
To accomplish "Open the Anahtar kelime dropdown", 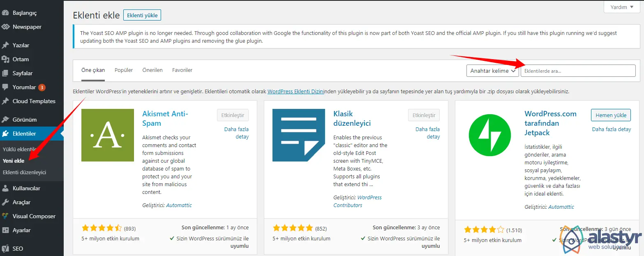I will point(492,70).
